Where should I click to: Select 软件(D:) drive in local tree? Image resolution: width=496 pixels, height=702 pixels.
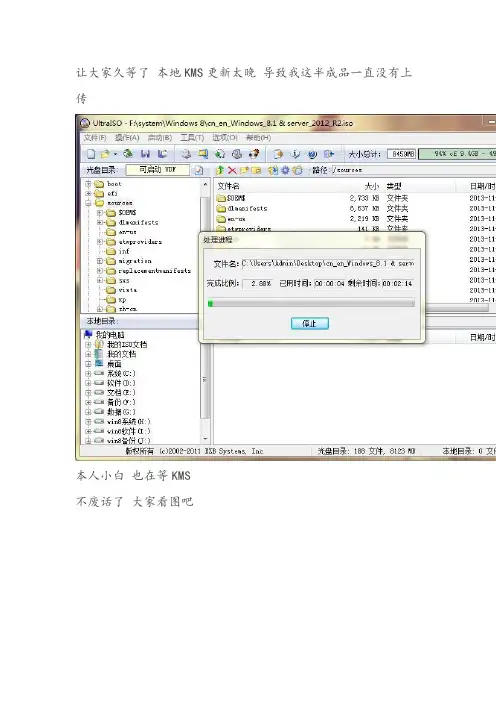point(115,383)
